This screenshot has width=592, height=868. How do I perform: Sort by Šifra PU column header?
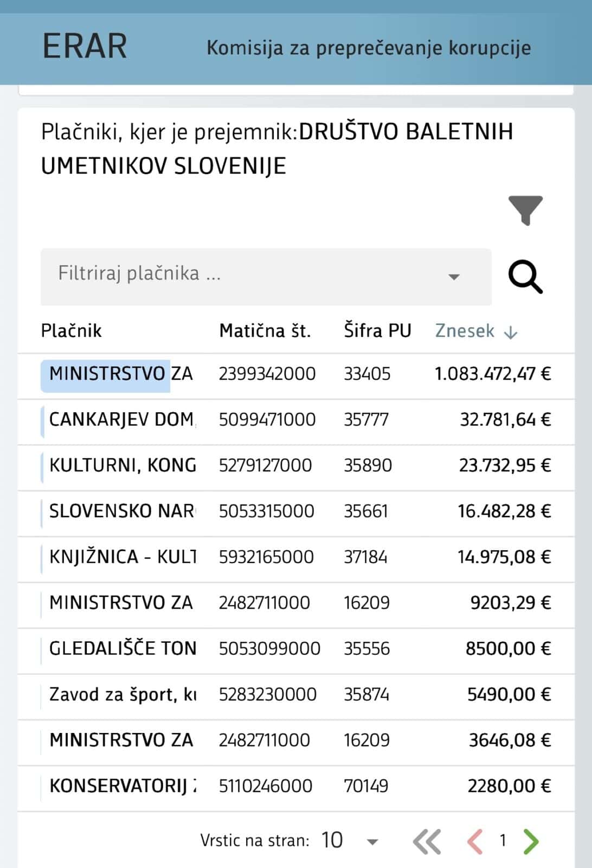coord(378,331)
